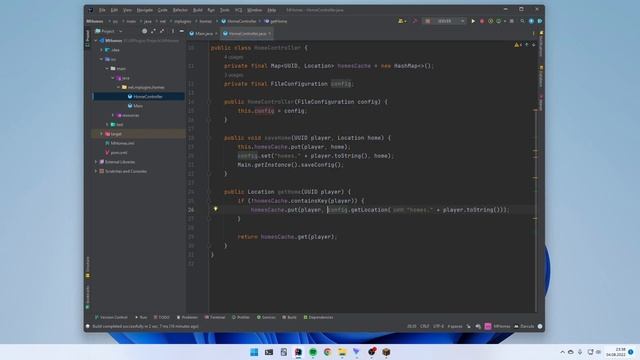Run the project with the green play button
The height and width of the screenshot is (360, 640).
click(473, 21)
